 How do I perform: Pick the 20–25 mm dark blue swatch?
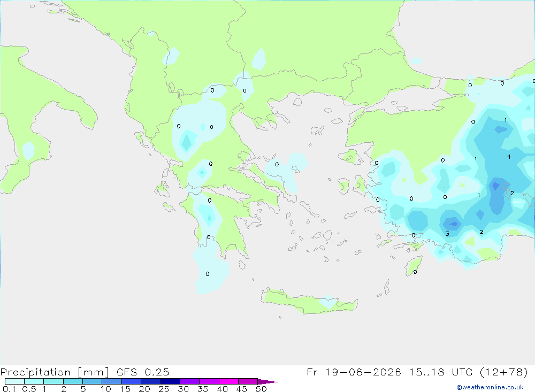click(x=151, y=381)
